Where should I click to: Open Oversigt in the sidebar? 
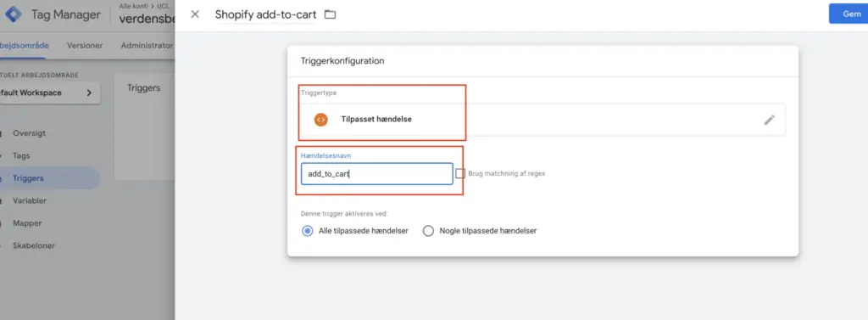coord(30,133)
